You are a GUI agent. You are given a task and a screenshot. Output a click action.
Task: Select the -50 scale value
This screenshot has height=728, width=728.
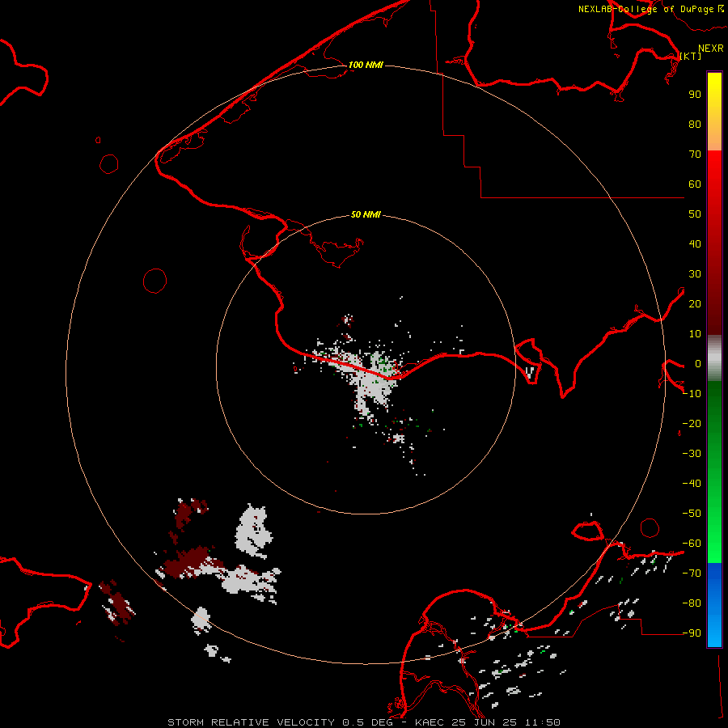(692, 514)
